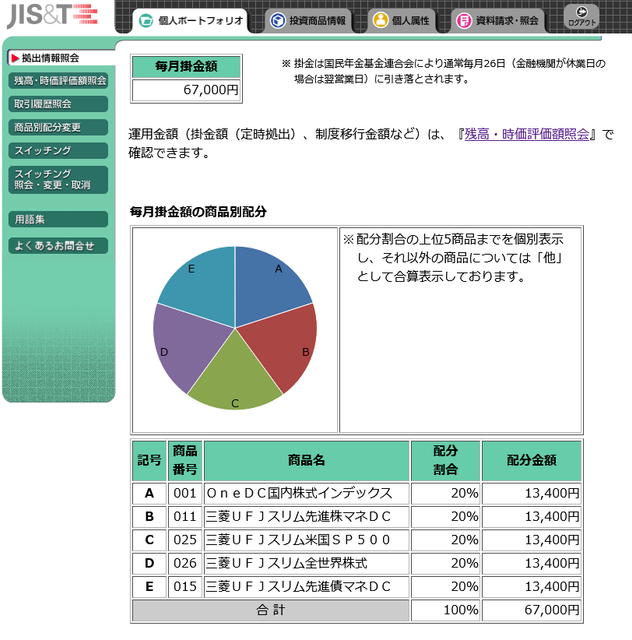Click the 合計 total row label

tap(271, 610)
